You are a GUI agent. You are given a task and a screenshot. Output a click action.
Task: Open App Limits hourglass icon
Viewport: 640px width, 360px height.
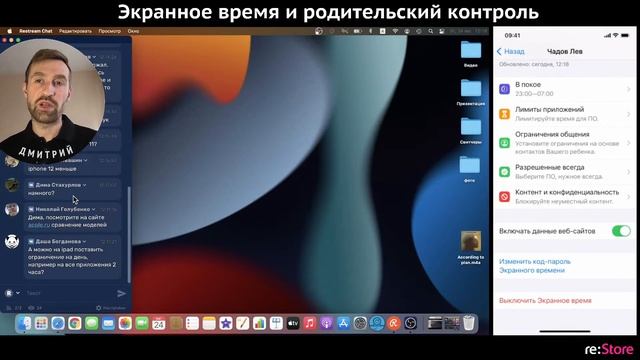pyautogui.click(x=504, y=114)
